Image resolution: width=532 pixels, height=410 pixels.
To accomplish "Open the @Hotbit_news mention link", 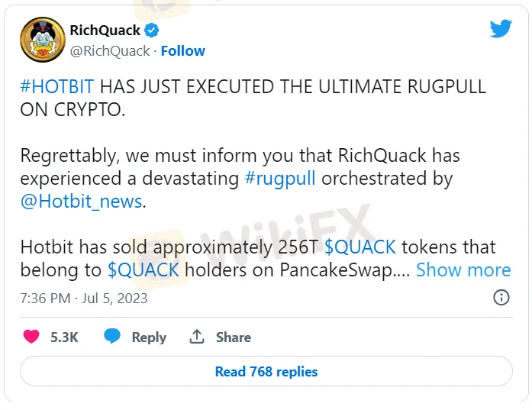I will pos(79,202).
